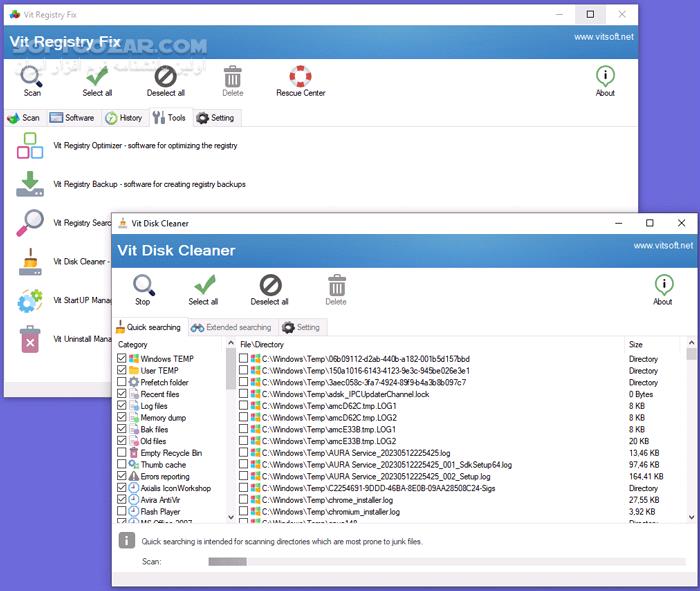
Task: Uncheck the Log files category
Action: coord(121,405)
